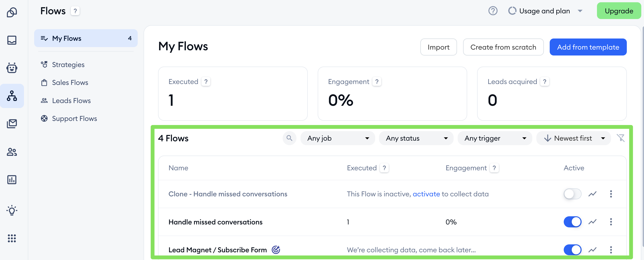Activate the Clone flow toggle
Screen dimensions: 644x260
(572, 194)
